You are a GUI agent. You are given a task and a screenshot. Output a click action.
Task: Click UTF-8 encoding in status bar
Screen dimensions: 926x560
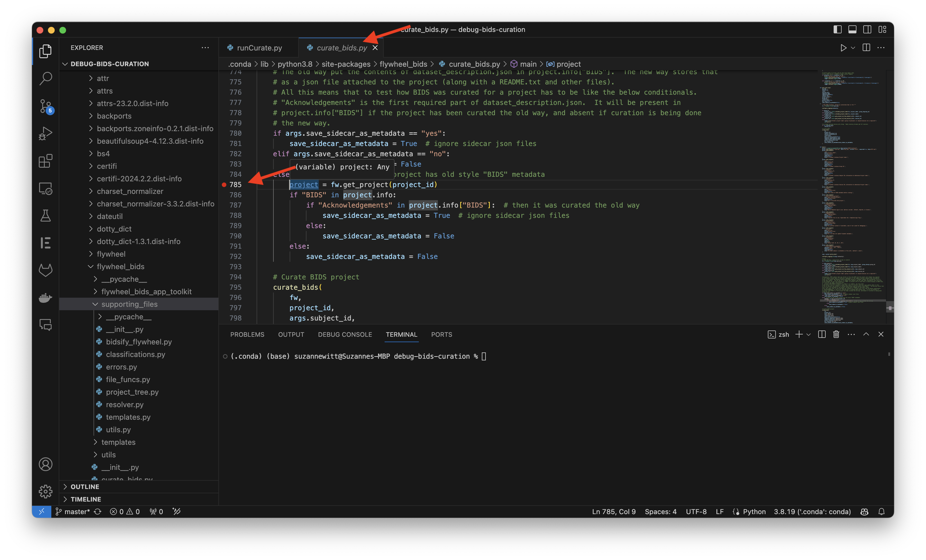(696, 512)
